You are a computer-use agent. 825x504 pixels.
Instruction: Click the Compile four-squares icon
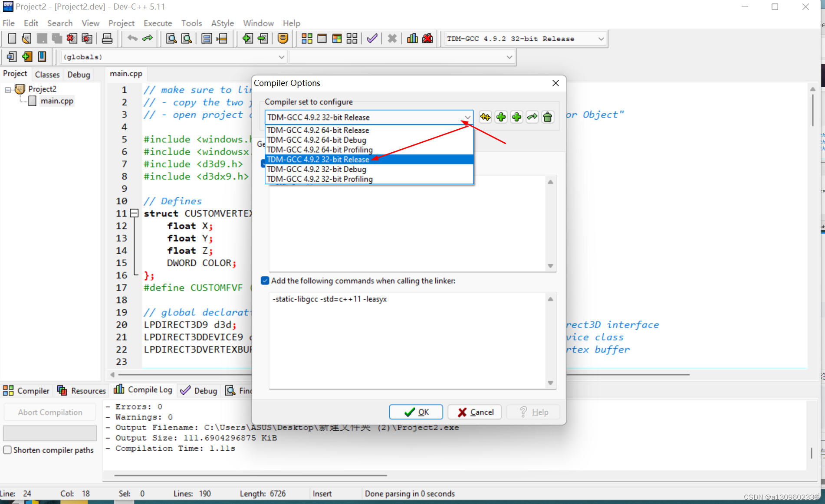(307, 39)
